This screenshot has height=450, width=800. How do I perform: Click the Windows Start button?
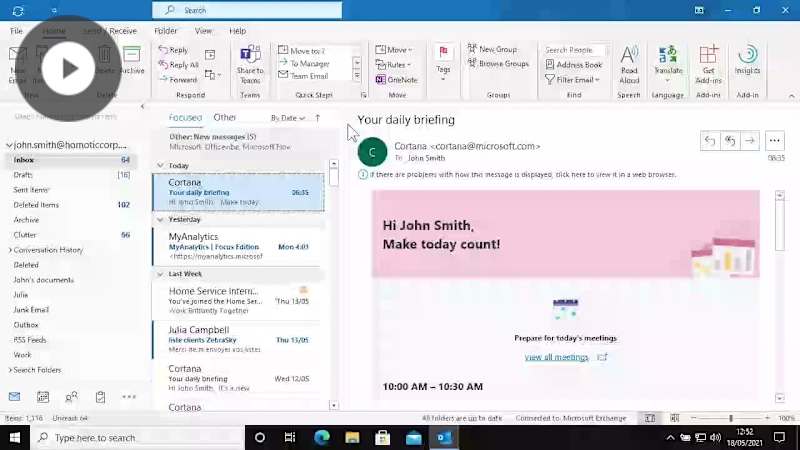15,437
